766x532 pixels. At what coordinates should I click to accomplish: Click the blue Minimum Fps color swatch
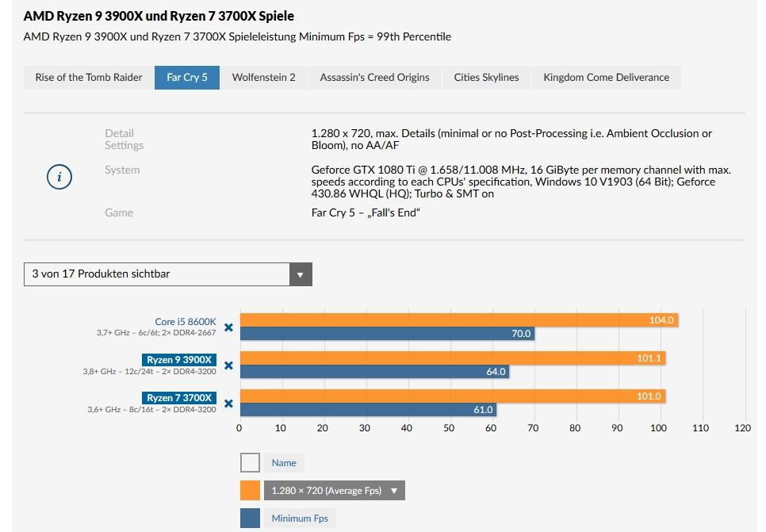250,519
